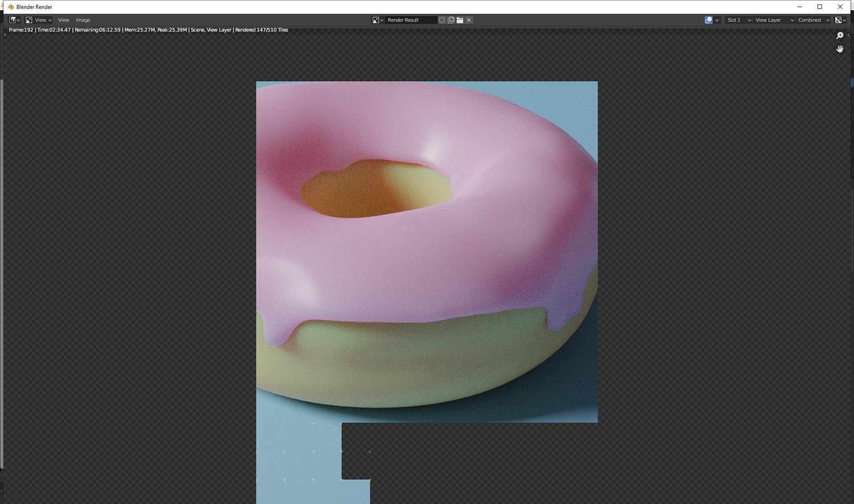Expand gizmo options dropdown arrow
This screenshot has width=854, height=504.
[717, 20]
